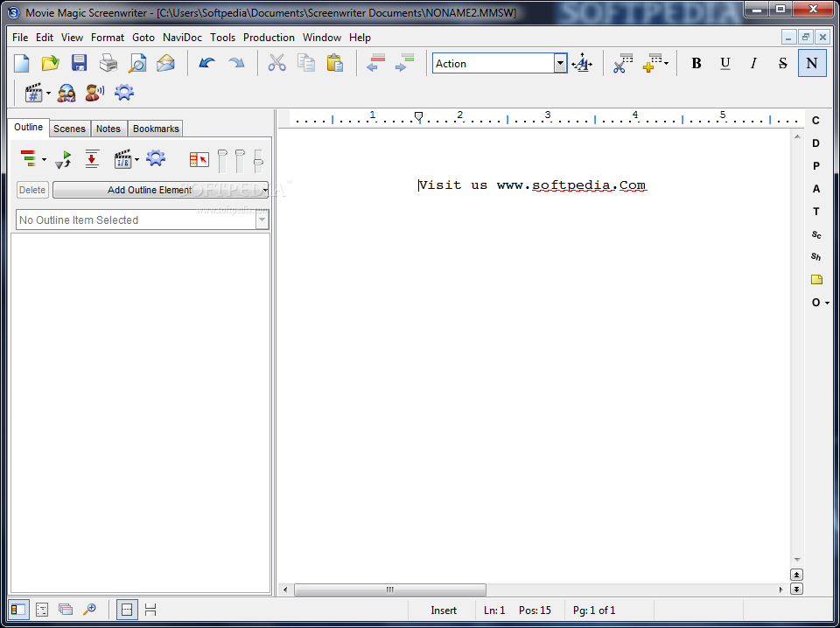Insert Parenthetical with the P sidebar button
This screenshot has width=840, height=628.
815,166
